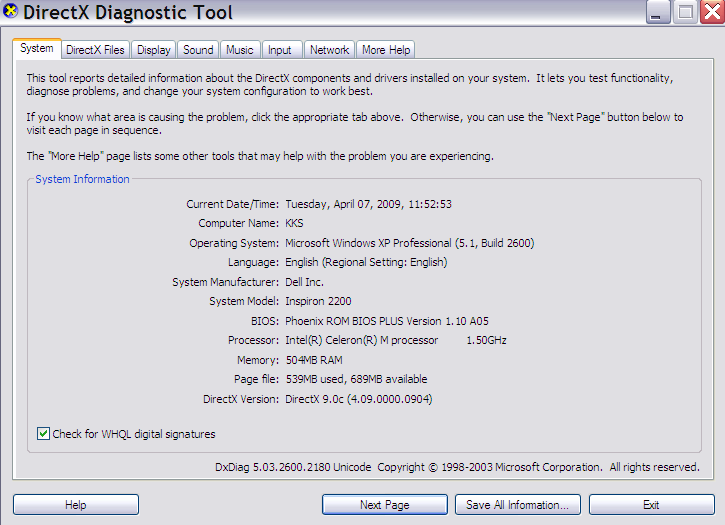View the Network tab
Viewport: 725px width, 525px height.
[x=329, y=50]
